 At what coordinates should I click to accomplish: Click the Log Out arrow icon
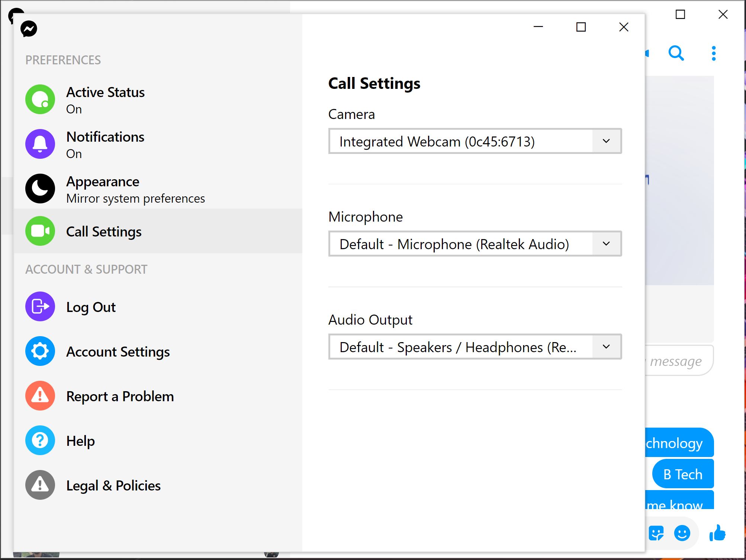point(39,306)
